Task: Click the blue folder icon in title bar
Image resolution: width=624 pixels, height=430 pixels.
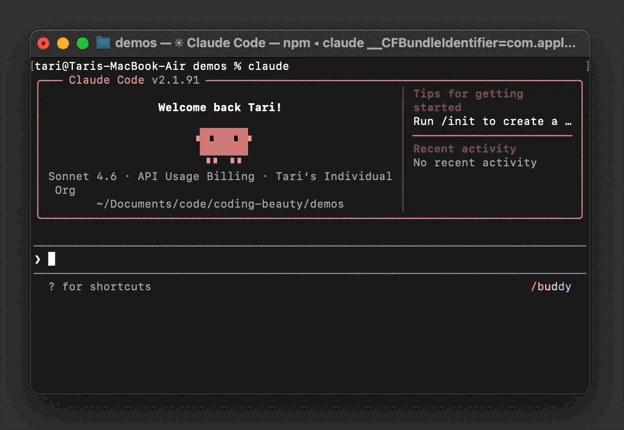Action: click(x=103, y=43)
